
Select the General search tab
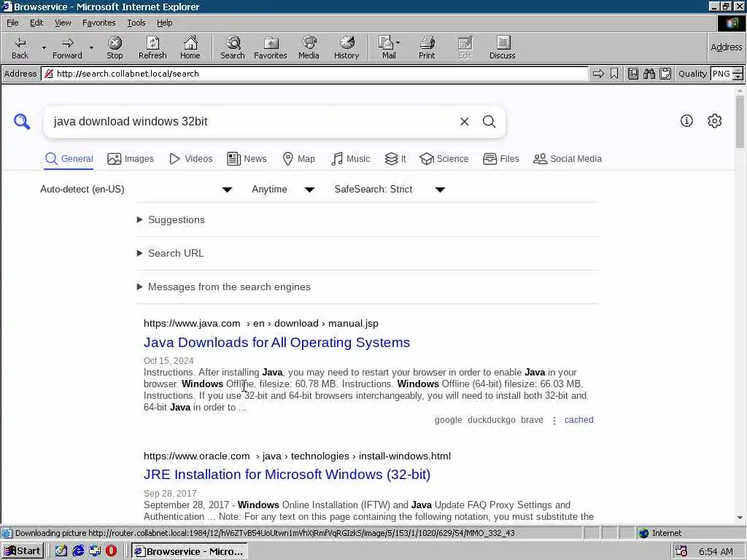[x=69, y=159]
